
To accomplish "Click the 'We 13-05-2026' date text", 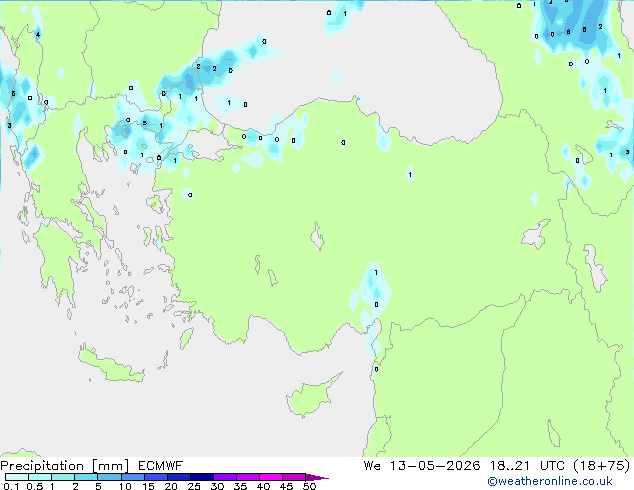I will coord(422,466).
